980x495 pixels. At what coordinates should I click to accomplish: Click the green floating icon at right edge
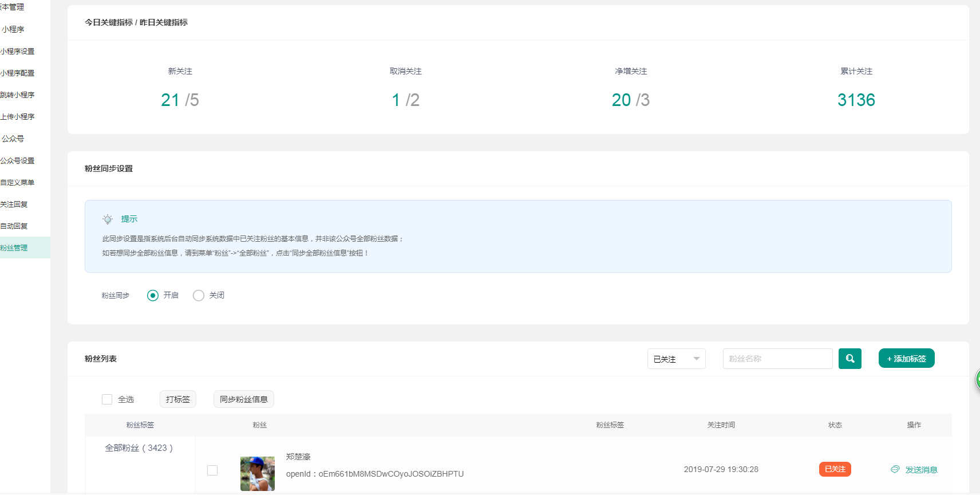pos(977,379)
